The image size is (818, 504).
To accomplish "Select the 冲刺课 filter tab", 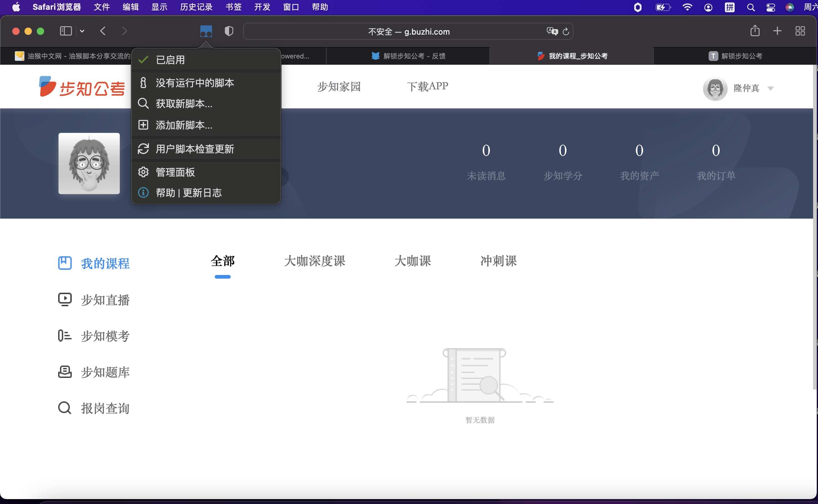I will click(x=498, y=261).
